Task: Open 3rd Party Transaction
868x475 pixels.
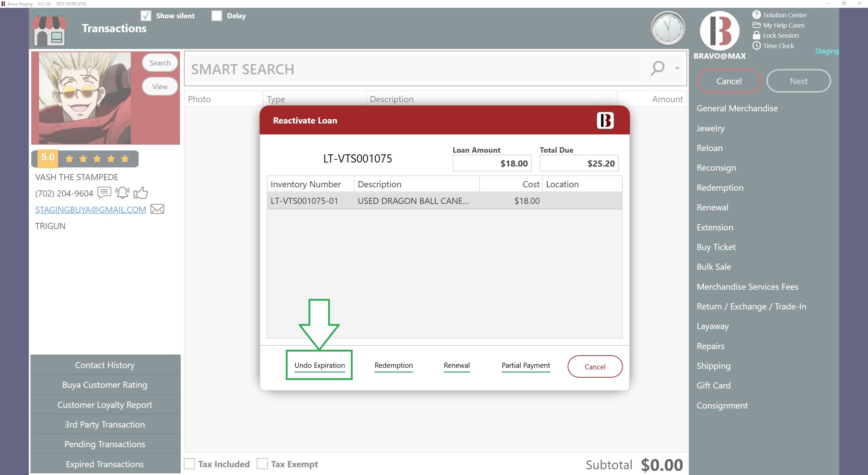Action: tap(105, 424)
